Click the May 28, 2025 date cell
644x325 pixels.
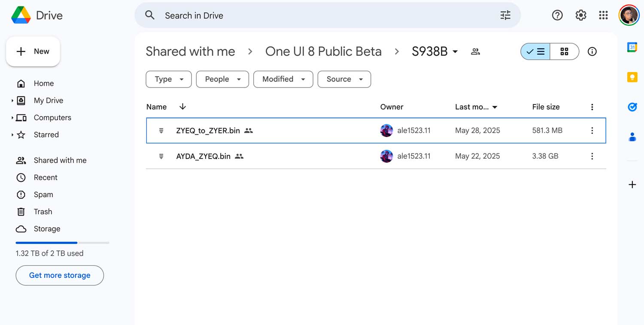coord(477,131)
